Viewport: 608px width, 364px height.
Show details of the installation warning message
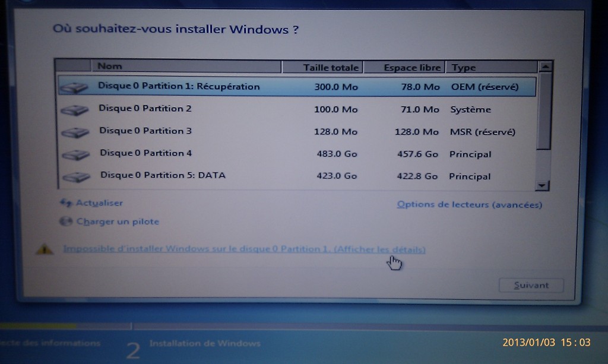pos(244,249)
